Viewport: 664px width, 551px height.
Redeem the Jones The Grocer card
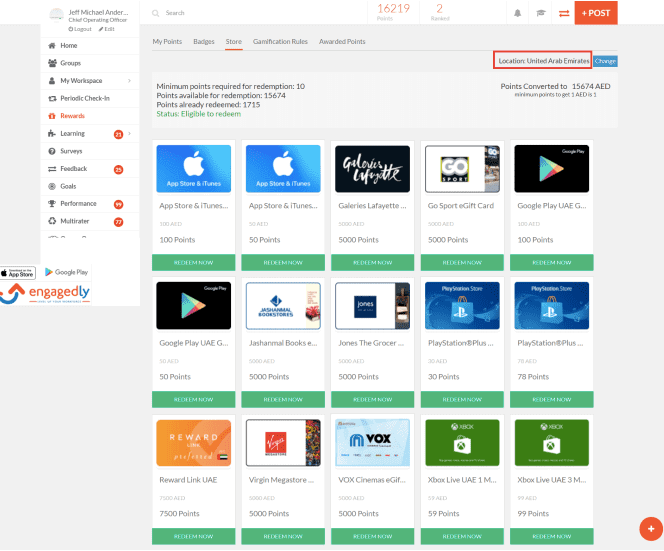(373, 399)
